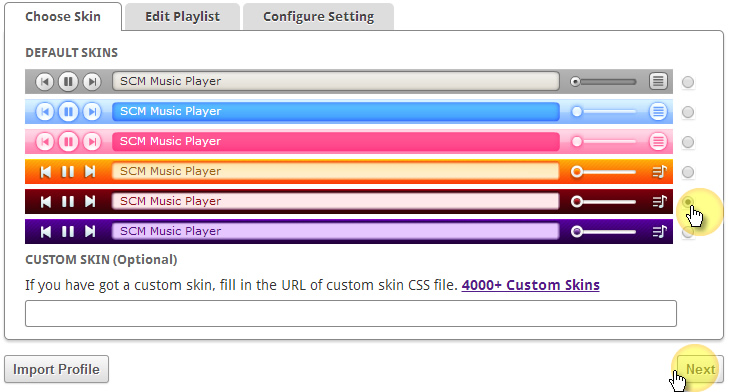This screenshot has height=392, width=730.
Task: Click next track icon on orange skin
Action: [90, 172]
